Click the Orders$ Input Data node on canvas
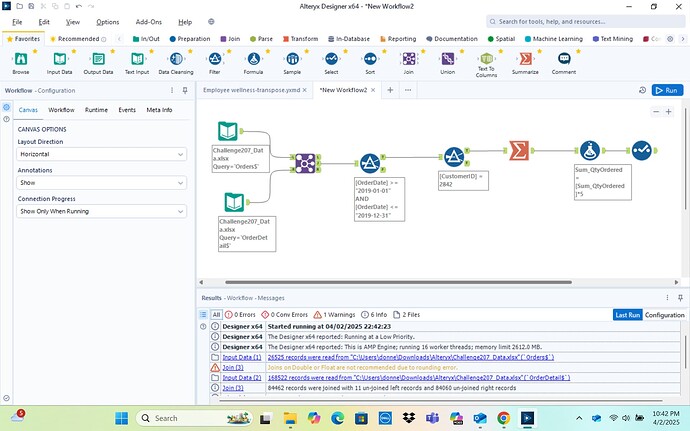The height and width of the screenshot is (431, 690). point(228,131)
